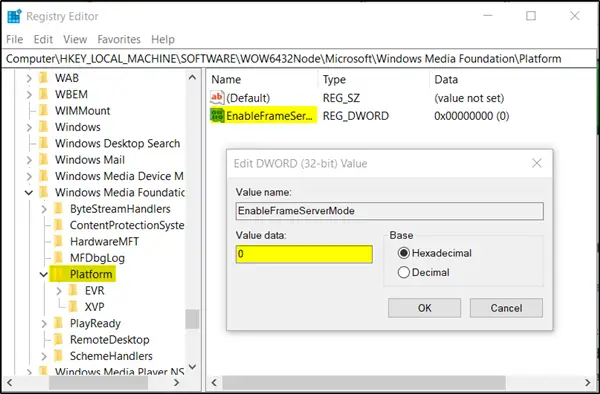This screenshot has width=600, height=394.
Task: Click the Windows Mail folder icon
Action: click(44, 160)
